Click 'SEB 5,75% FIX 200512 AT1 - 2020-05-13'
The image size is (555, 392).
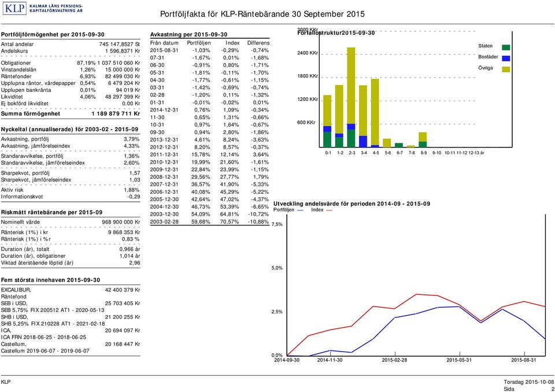[53, 310]
